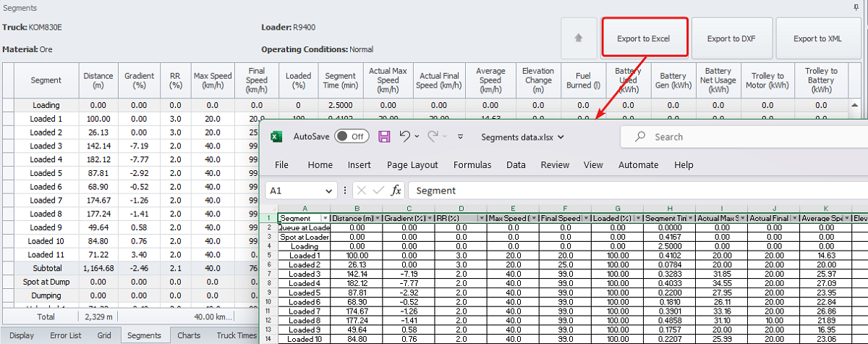This screenshot has height=344, width=868.
Task: Click the Excel app logo icon
Action: 276,137
